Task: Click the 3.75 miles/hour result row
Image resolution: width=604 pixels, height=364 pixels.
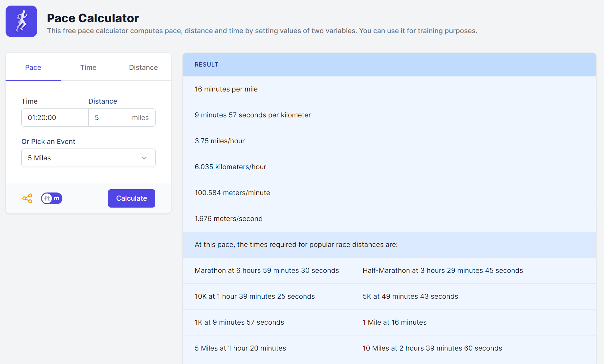Action: click(x=220, y=141)
